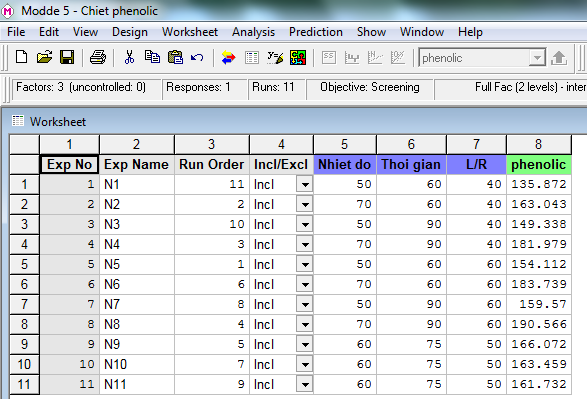This screenshot has height=399, width=587.
Task: Select the Nhiet do factor header
Action: (344, 165)
